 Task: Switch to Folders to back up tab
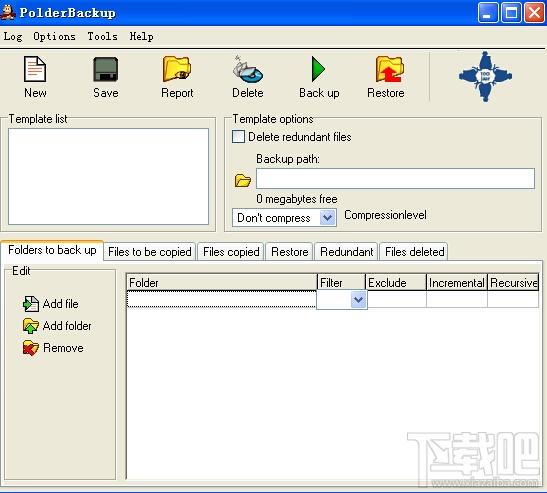coord(52,250)
